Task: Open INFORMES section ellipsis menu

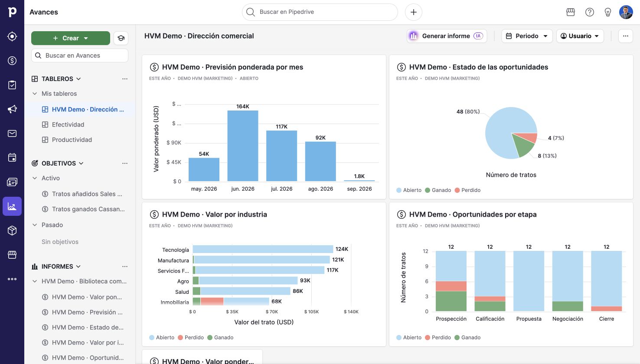Action: pyautogui.click(x=125, y=266)
